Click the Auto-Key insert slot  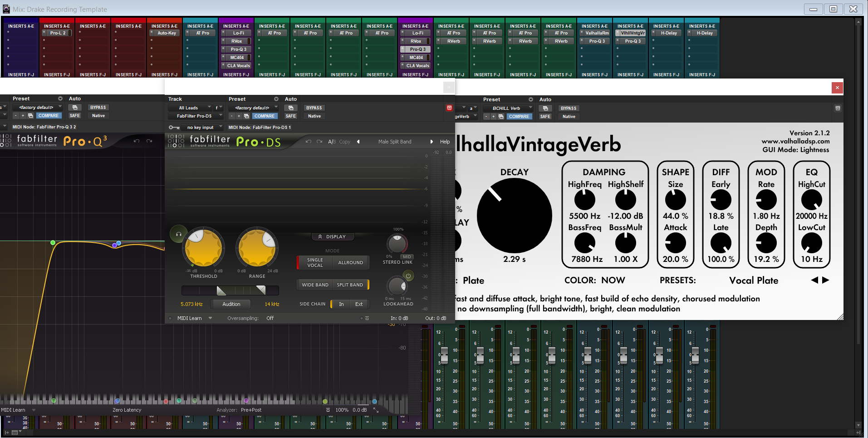[x=167, y=33]
